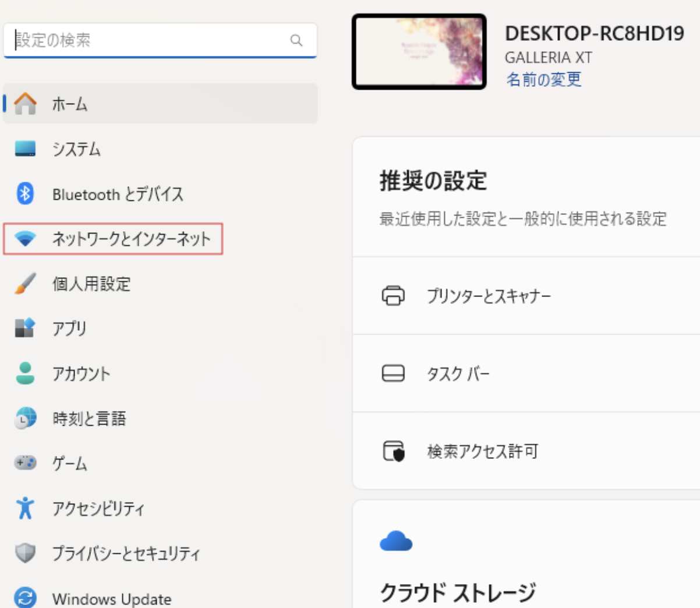Click the Bluetooth icon in sidebar
Viewport: 700px width, 608px height.
(x=25, y=193)
